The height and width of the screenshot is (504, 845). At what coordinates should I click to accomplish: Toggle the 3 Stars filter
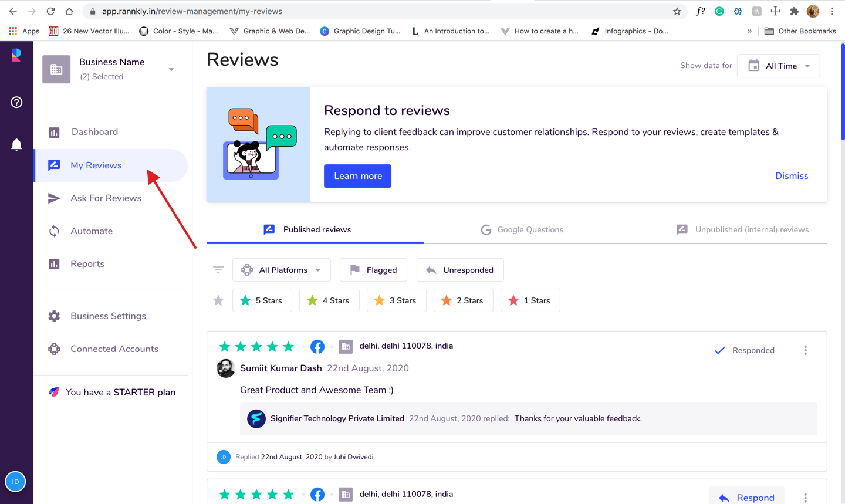coord(396,300)
